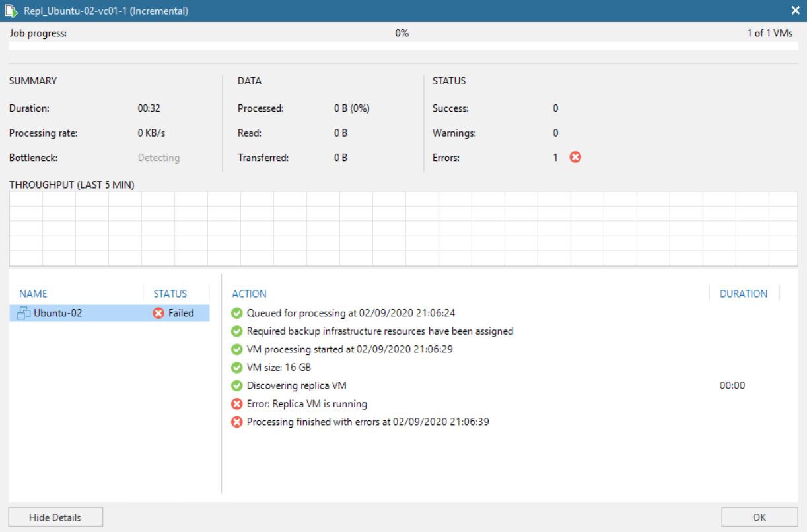807x532 pixels.
Task: Click the Duration value 00:32
Action: click(149, 108)
